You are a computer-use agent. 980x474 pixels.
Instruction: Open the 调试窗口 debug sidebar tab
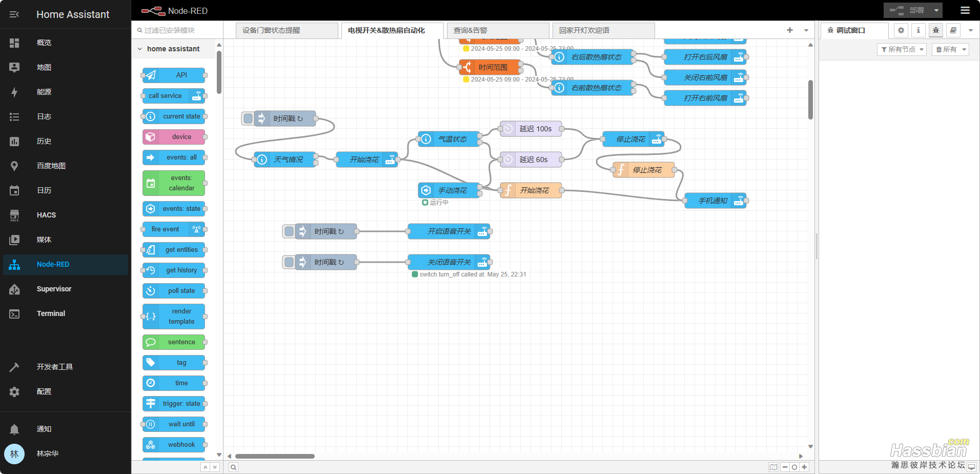click(854, 30)
